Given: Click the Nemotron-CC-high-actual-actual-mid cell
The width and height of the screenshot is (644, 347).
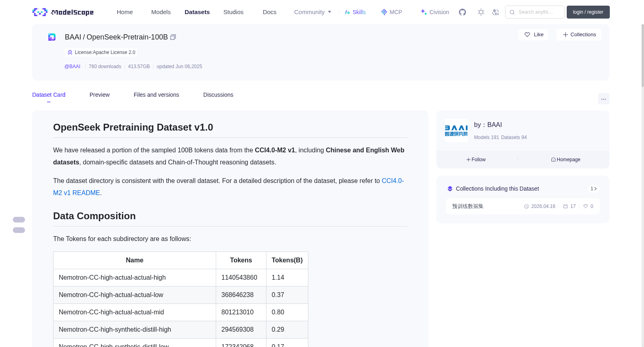Looking at the screenshot, I should tap(134, 312).
